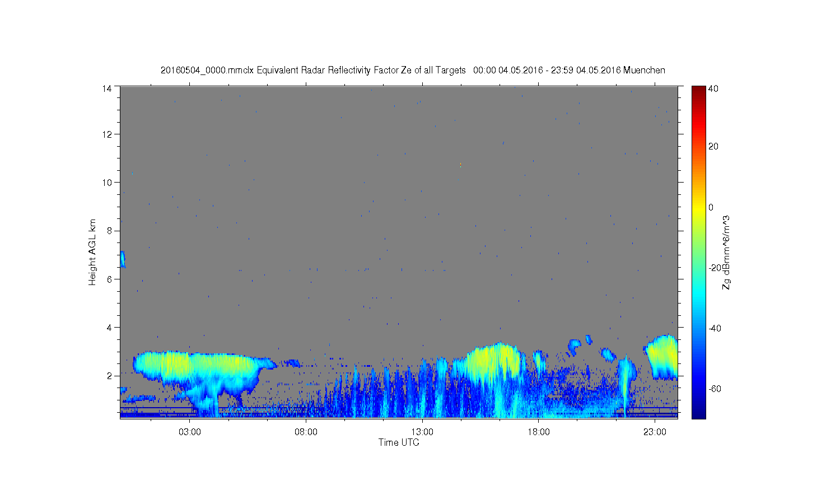Click the height tick label '6'
This screenshot has width=840, height=504.
(x=110, y=279)
